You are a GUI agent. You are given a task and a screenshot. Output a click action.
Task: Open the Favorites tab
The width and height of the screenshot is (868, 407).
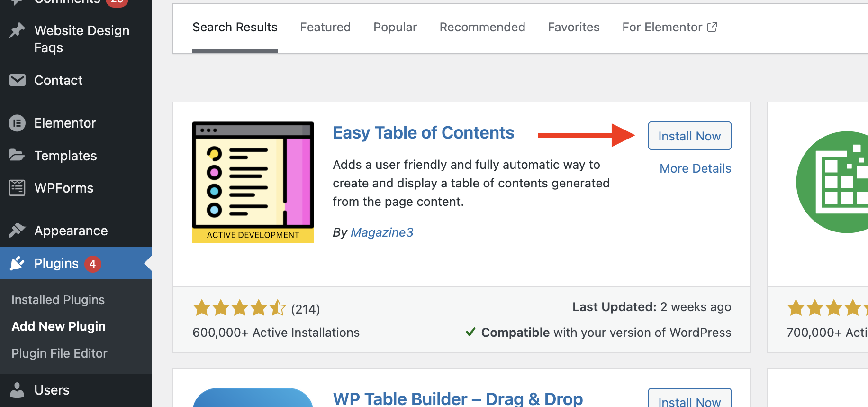[574, 27]
